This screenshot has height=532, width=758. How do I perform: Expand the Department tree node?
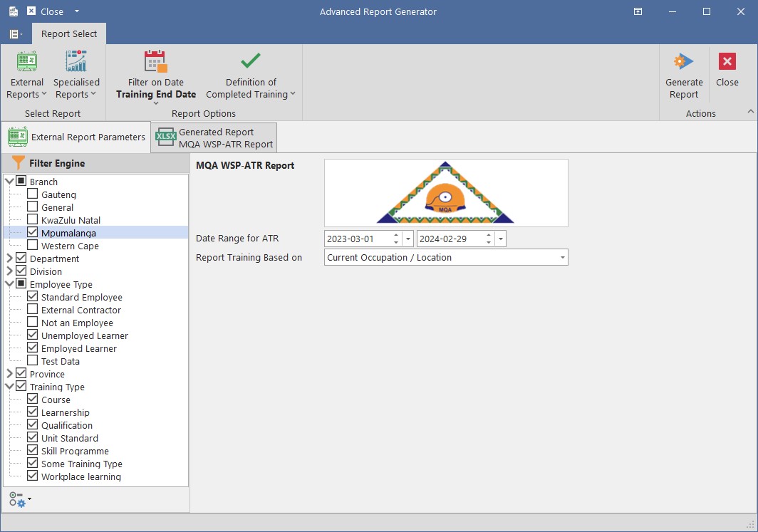pyautogui.click(x=10, y=258)
